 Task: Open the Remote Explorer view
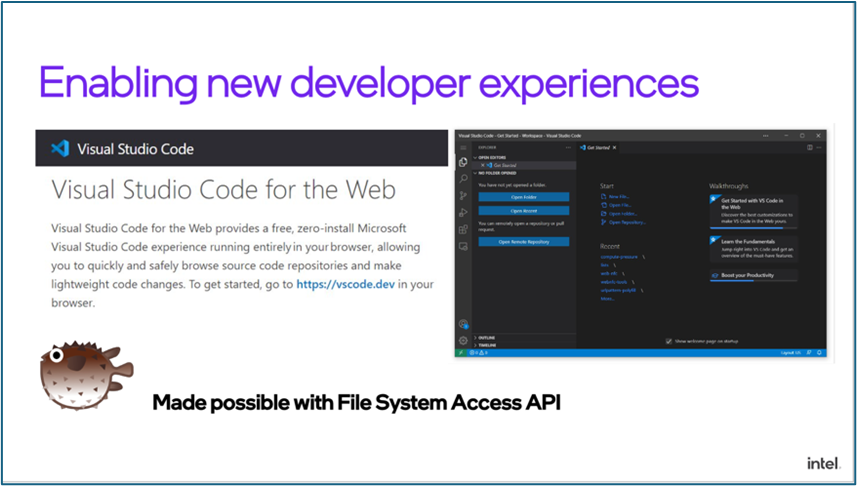point(463,247)
